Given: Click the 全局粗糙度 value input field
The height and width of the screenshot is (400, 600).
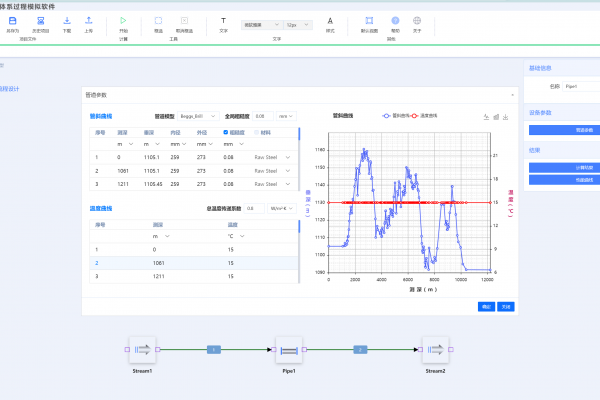Looking at the screenshot, I should pos(265,116).
